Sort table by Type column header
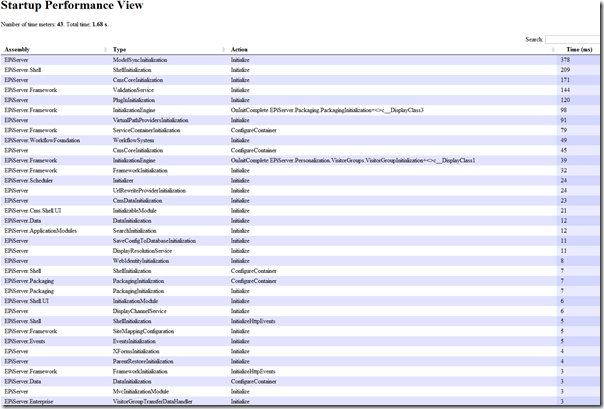Screen dimensions: 604x409 tap(119, 50)
